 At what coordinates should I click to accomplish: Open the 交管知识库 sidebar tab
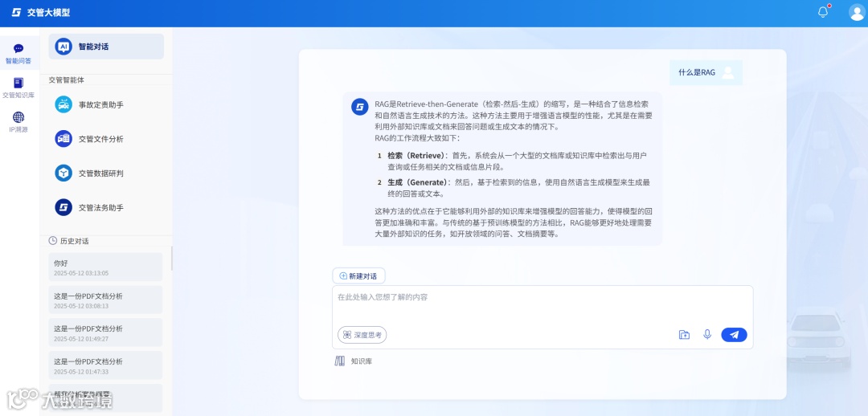click(18, 88)
